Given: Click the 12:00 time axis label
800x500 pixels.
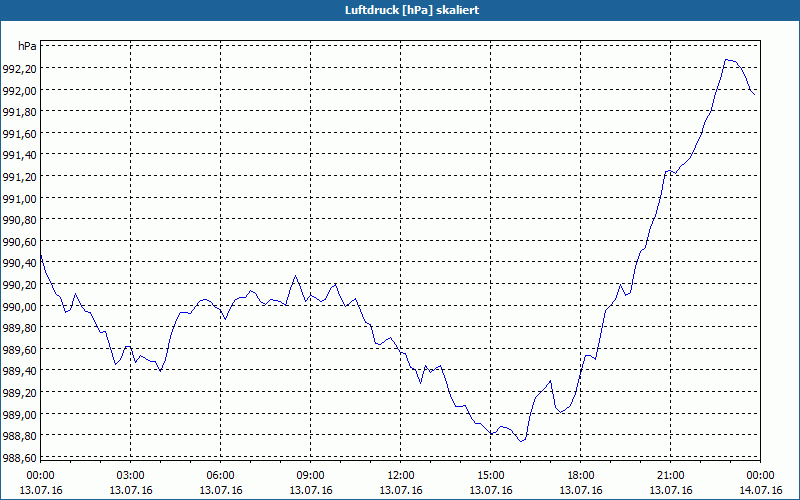Looking at the screenshot, I should click(401, 476).
